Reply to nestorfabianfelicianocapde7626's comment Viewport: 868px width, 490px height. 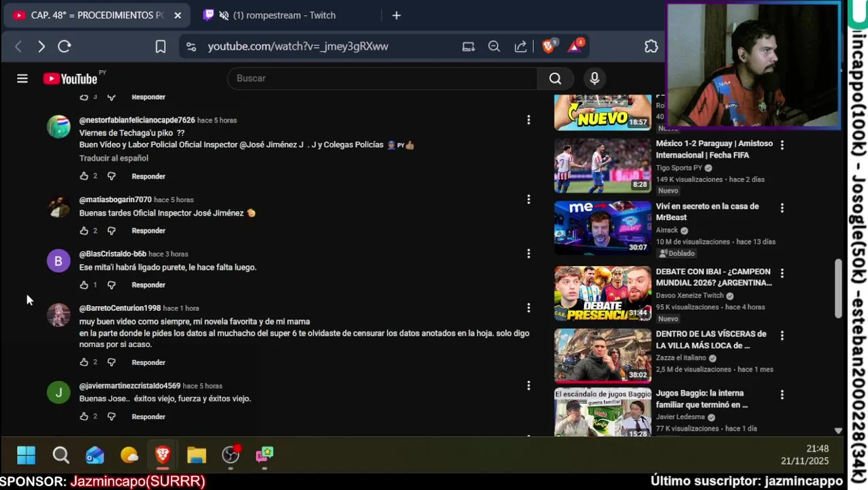click(148, 176)
